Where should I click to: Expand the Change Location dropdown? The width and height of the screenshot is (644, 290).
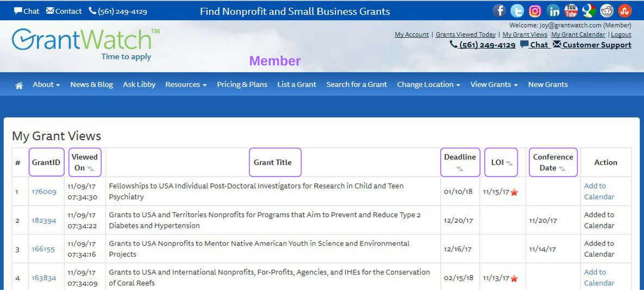[x=428, y=84]
